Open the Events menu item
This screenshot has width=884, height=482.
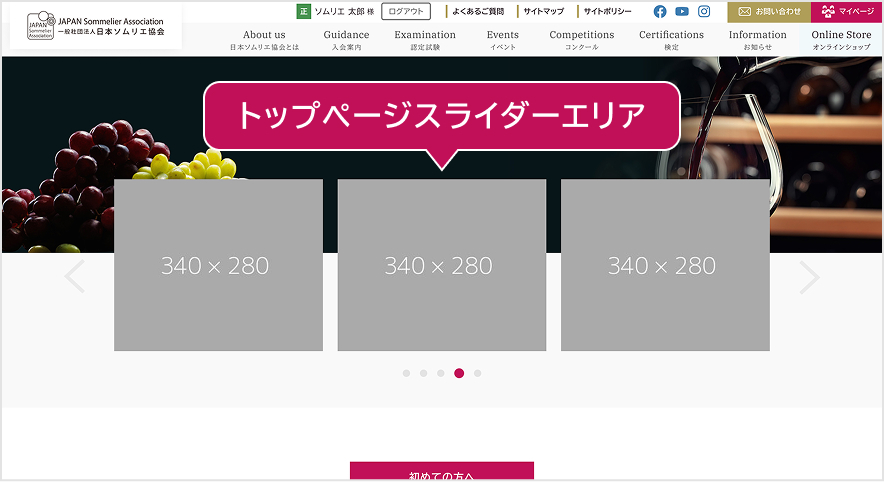click(x=503, y=40)
